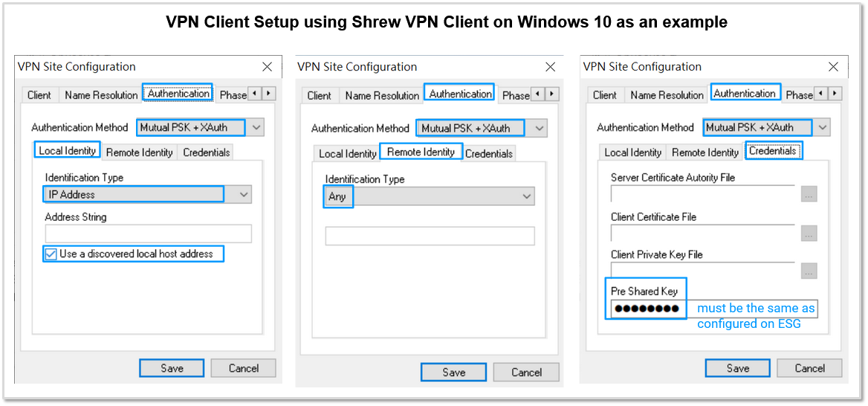Image resolution: width=868 pixels, height=406 pixels.
Task: Click the empty field below Any identification type
Action: [x=430, y=236]
